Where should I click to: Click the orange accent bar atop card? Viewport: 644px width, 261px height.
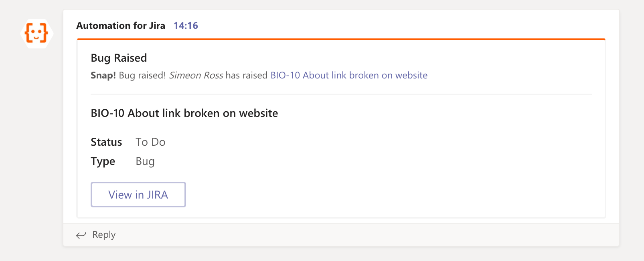pyautogui.click(x=341, y=39)
